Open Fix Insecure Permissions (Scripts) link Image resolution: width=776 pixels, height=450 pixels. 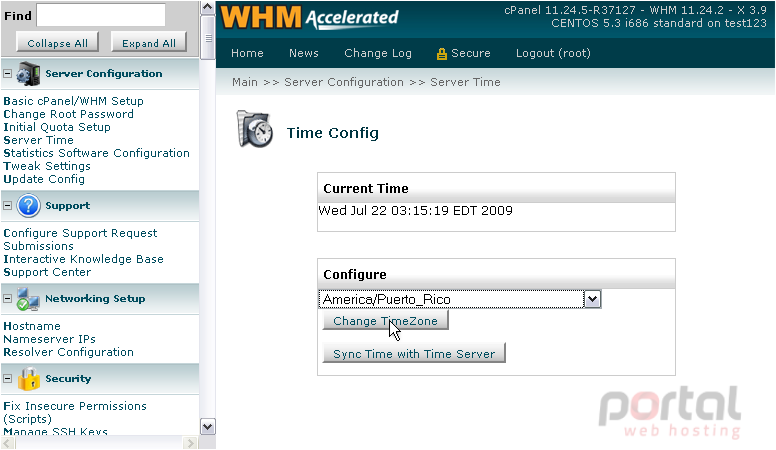tap(75, 412)
